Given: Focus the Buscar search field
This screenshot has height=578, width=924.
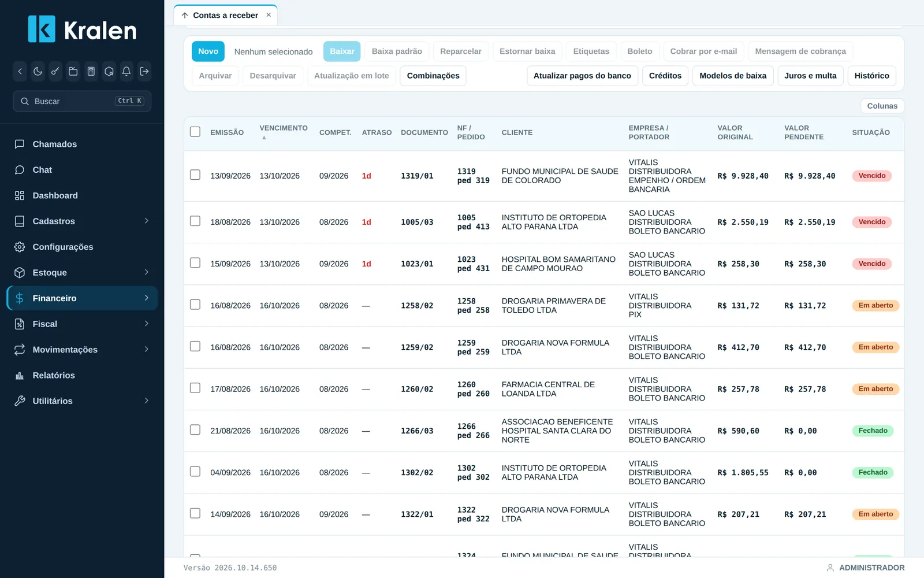Looking at the screenshot, I should coord(82,101).
